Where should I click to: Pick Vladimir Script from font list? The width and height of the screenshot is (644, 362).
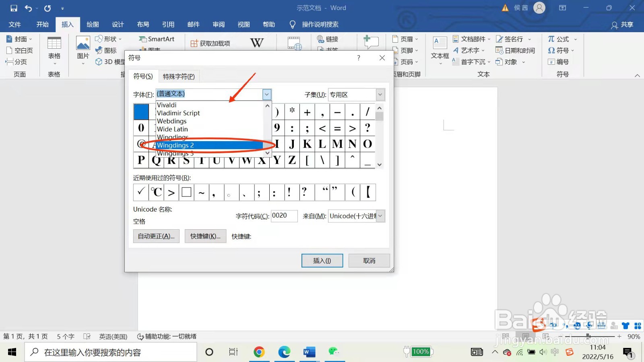pos(209,113)
